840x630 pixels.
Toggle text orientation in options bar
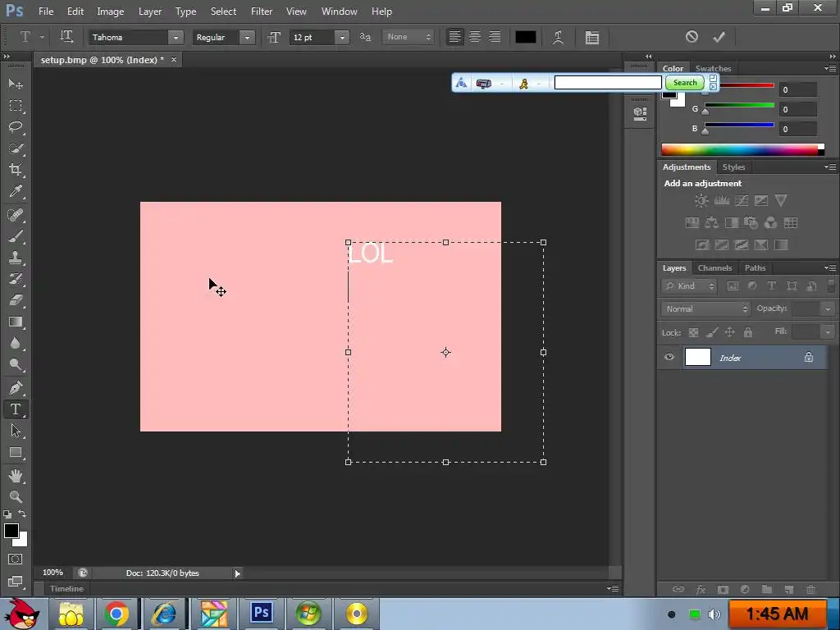(x=66, y=37)
